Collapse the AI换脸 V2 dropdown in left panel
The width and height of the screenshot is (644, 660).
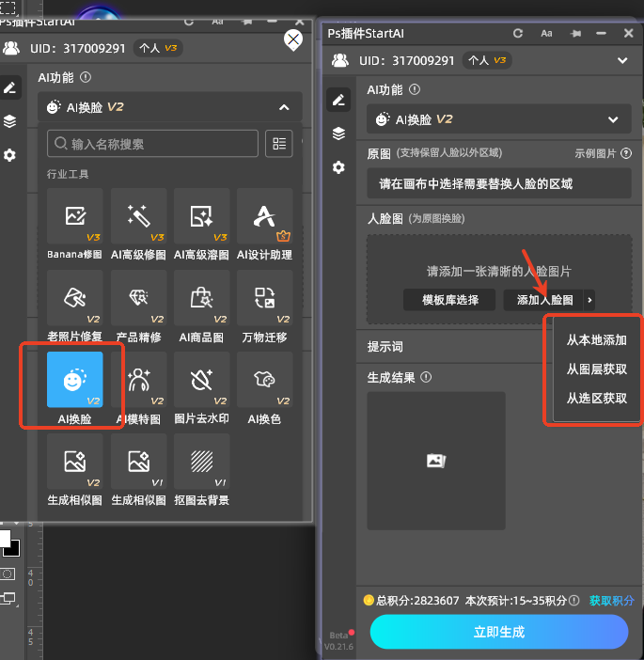[x=284, y=107]
